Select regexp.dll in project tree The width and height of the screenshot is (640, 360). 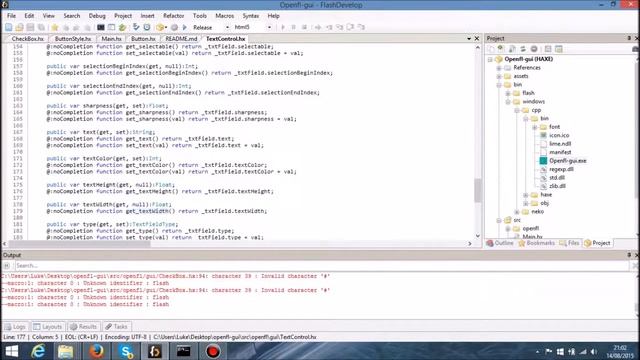pyautogui.click(x=561, y=169)
